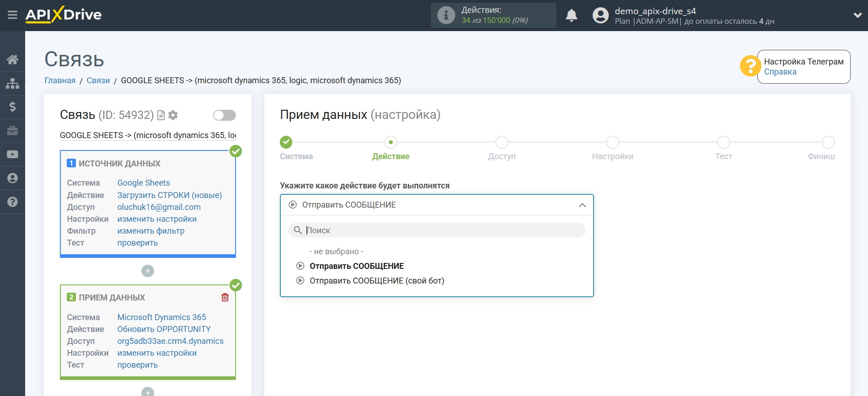
Task: Open the connection notes document icon
Action: (x=161, y=115)
